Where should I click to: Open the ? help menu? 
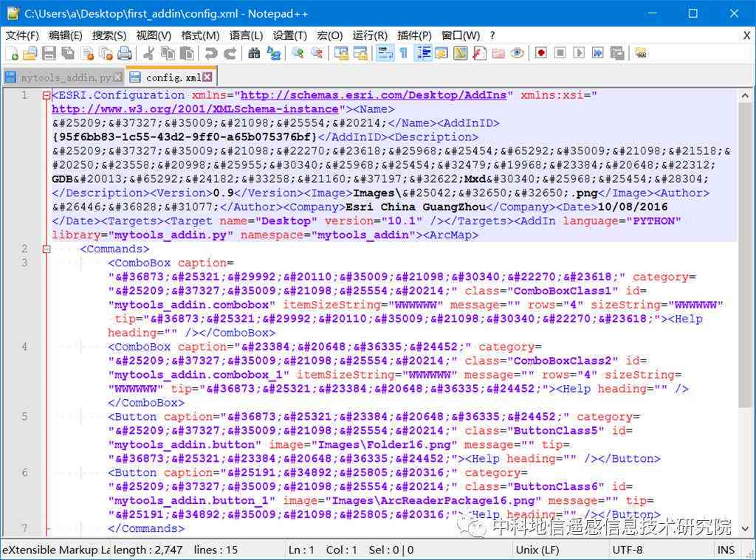tap(492, 35)
